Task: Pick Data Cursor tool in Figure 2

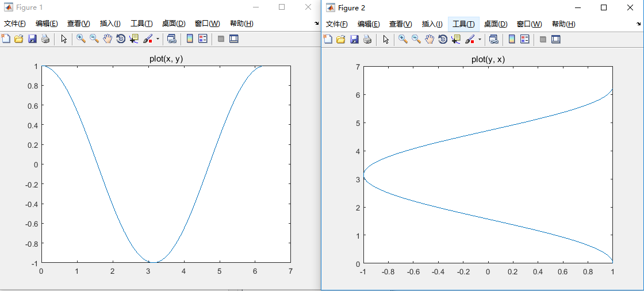Action: coord(455,39)
